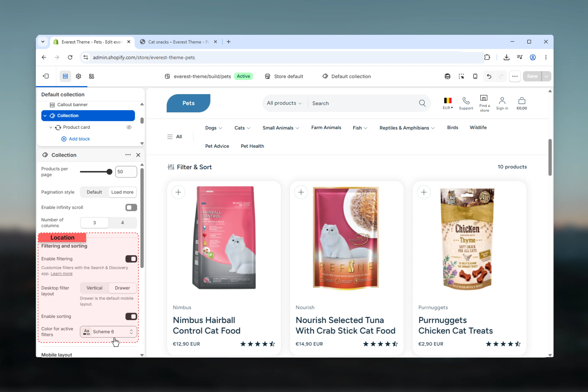Click the undo arrow icon

pos(489,76)
